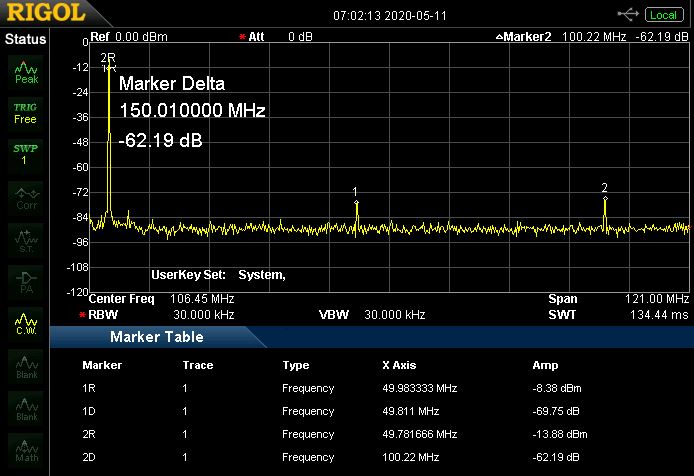Click the Ref 0.00 dBm readout
Screen dimensions: 694x476
click(x=129, y=36)
